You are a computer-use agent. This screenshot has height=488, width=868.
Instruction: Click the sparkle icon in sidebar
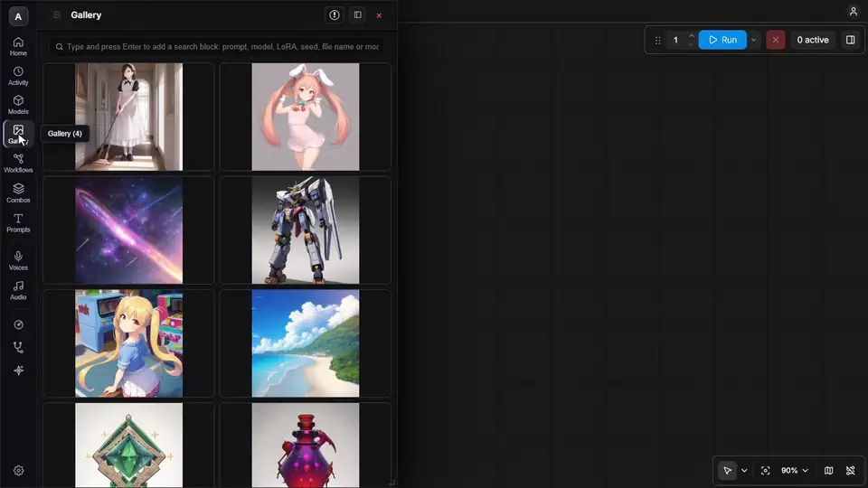point(18,371)
